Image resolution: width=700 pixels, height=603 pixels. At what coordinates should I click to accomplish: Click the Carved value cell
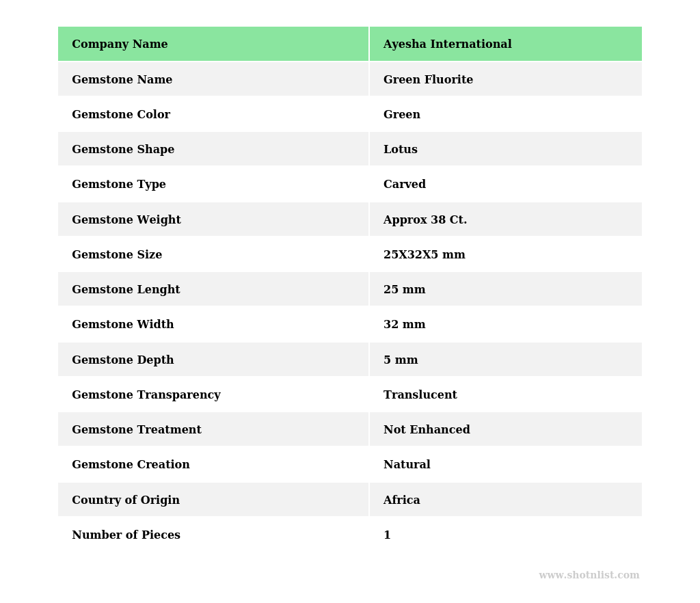(x=404, y=185)
